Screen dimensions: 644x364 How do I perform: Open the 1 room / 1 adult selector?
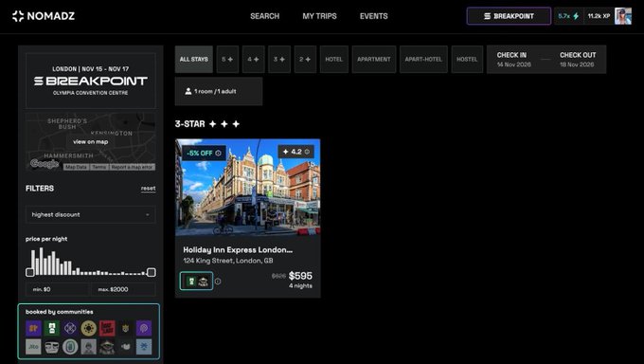pos(219,91)
